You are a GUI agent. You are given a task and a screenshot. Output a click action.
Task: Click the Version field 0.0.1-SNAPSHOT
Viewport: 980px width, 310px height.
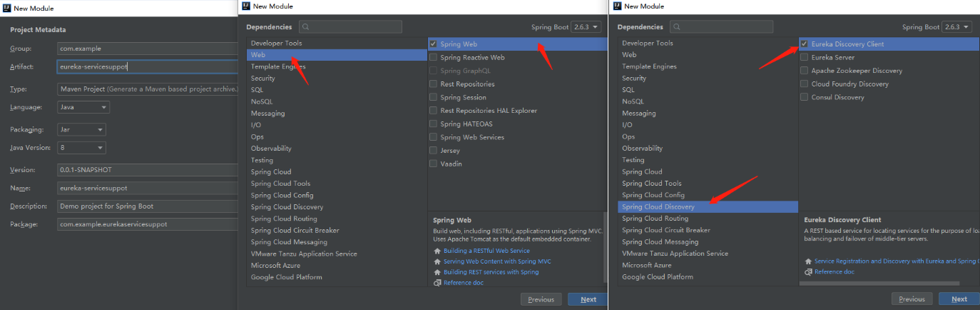[x=147, y=170]
